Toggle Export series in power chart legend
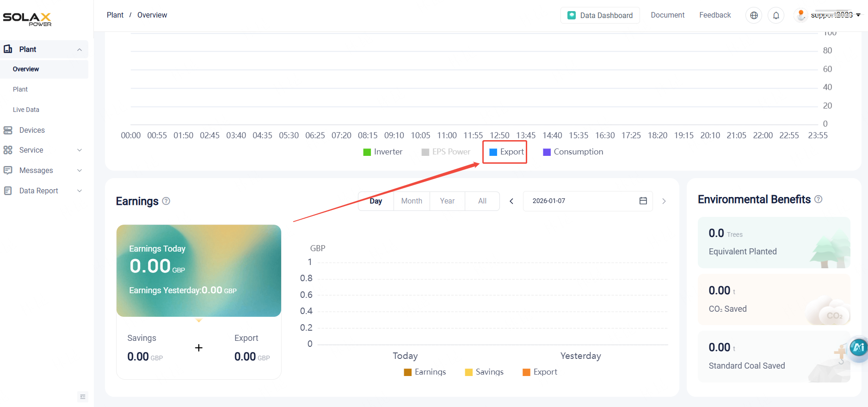This screenshot has width=868, height=407. pyautogui.click(x=506, y=152)
